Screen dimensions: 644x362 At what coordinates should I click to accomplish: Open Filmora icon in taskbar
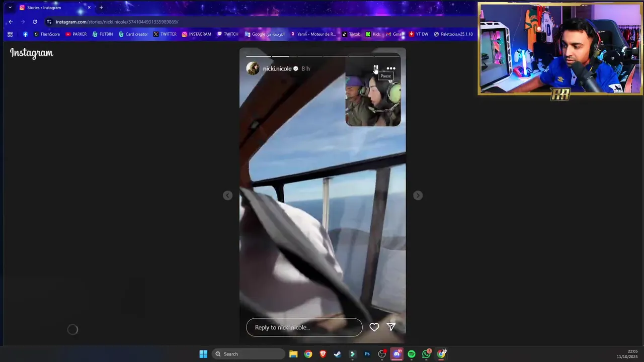352,354
